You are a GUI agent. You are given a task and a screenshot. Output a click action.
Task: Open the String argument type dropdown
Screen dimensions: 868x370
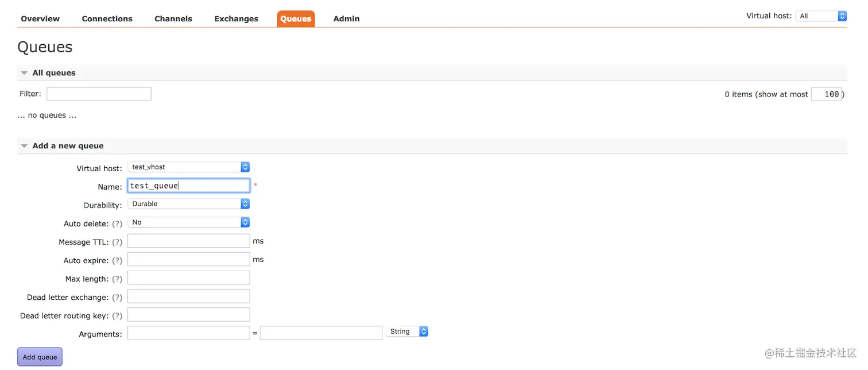point(408,332)
